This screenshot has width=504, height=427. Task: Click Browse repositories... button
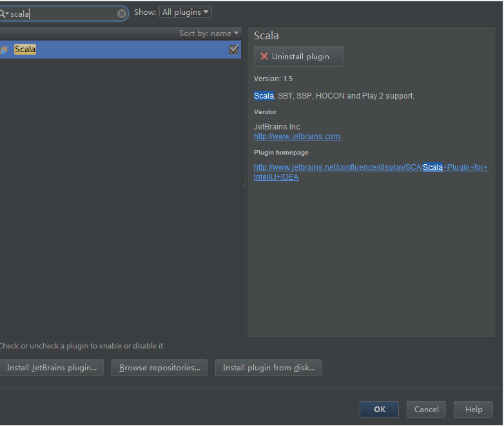159,368
